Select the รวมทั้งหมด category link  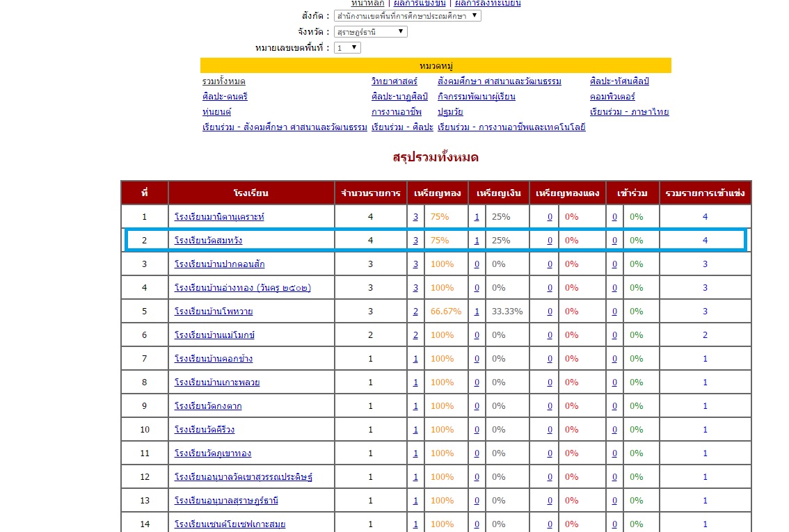pos(223,81)
